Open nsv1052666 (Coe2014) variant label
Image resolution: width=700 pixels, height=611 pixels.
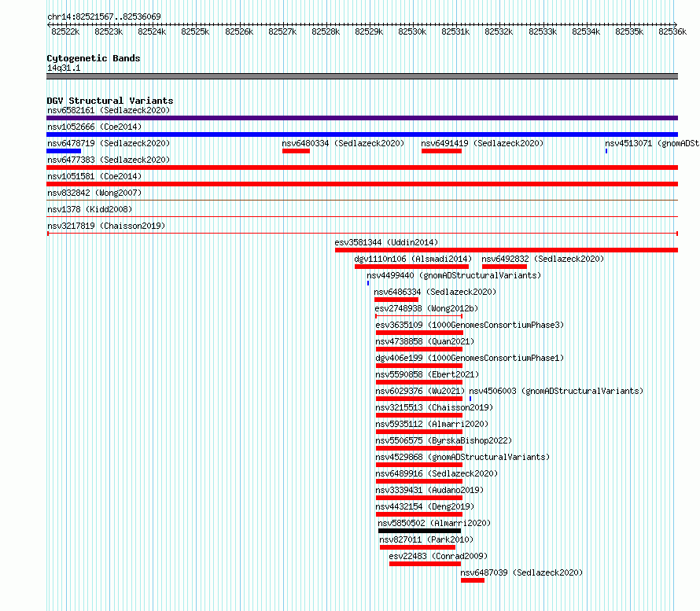(x=94, y=127)
